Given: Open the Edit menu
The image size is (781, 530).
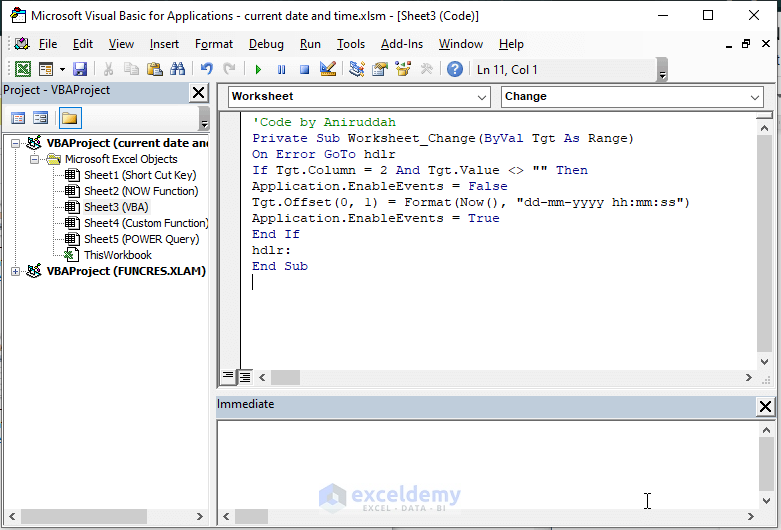Looking at the screenshot, I should (83, 44).
